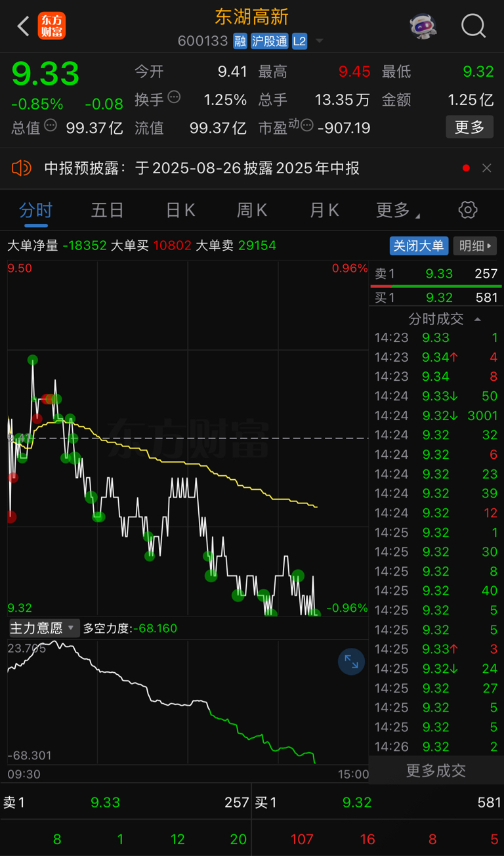Switch to the 五日 tab

[x=108, y=210]
